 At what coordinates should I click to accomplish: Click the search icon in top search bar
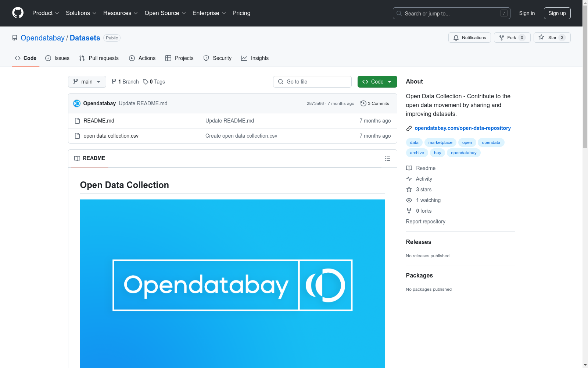399,13
